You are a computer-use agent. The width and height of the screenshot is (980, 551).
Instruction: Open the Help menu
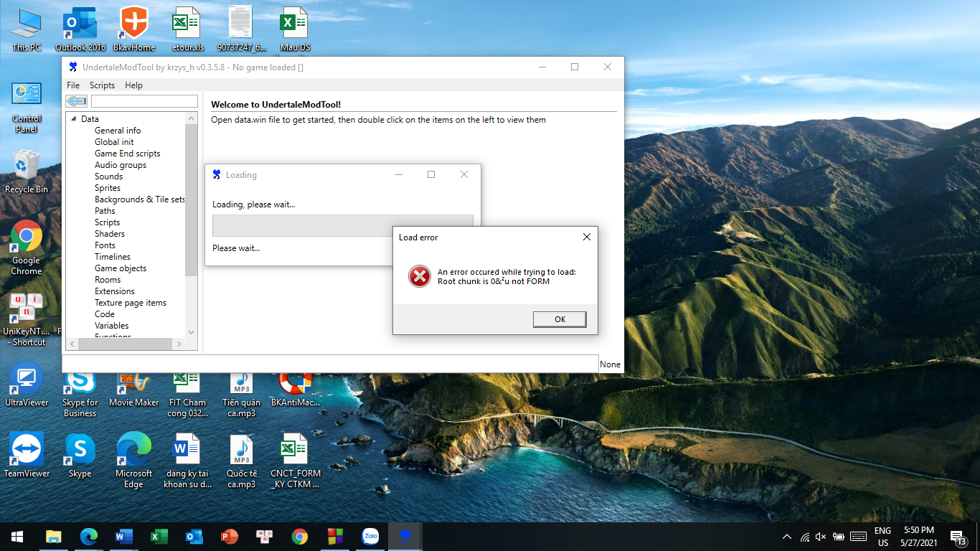tap(133, 85)
